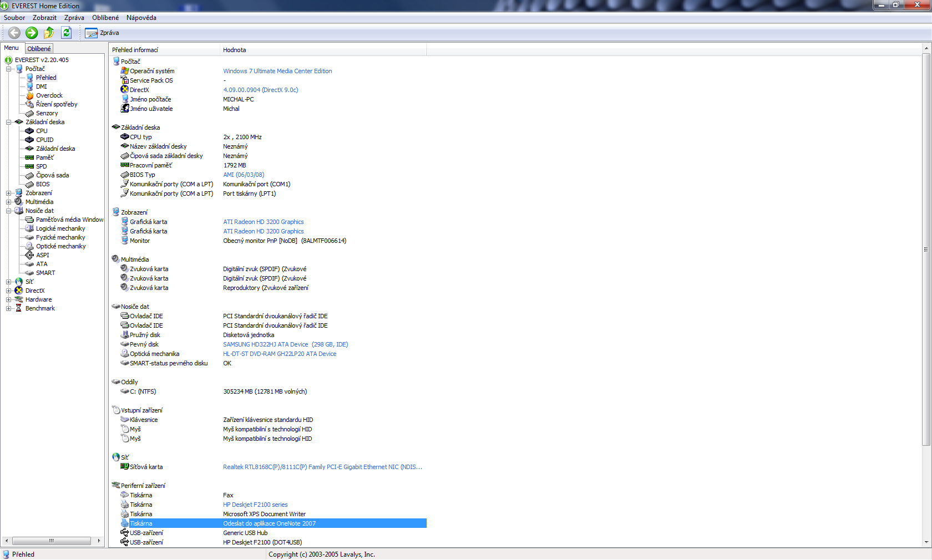The width and height of the screenshot is (932, 560).
Task: Click the tree panel horizontal scrollbar
Action: click(52, 541)
